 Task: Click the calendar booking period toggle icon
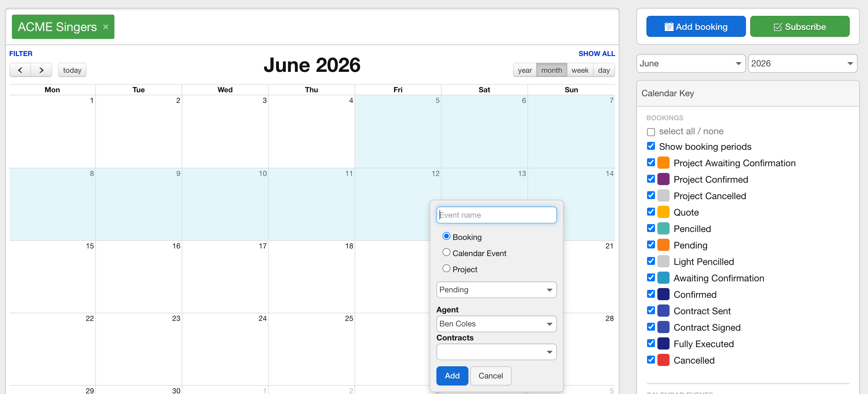click(x=651, y=146)
